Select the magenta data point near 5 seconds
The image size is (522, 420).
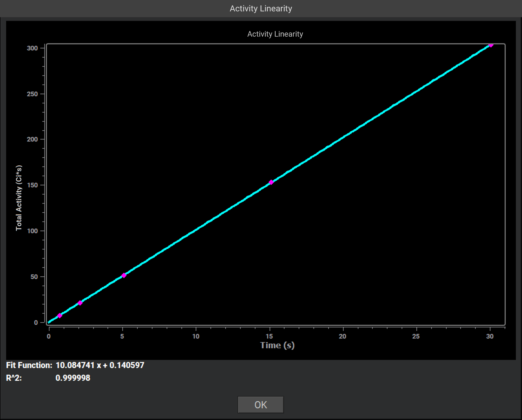click(124, 275)
